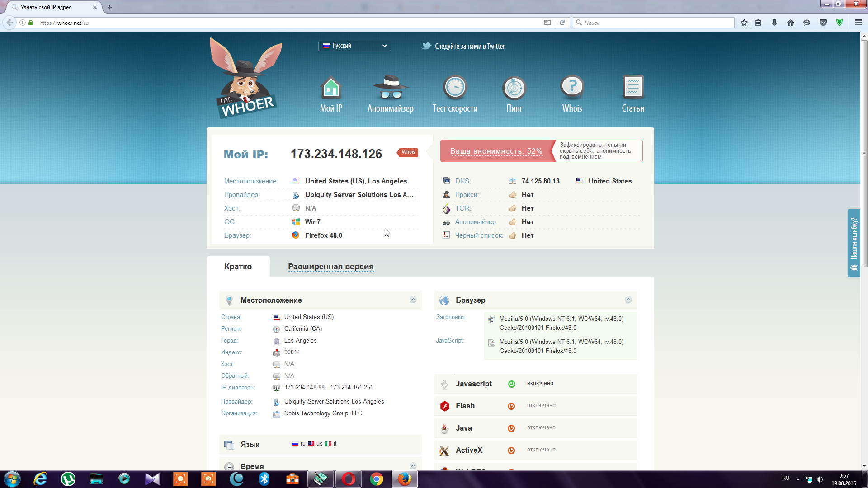This screenshot has height=488, width=868.
Task: Open the Мой IP home icon
Action: (331, 87)
